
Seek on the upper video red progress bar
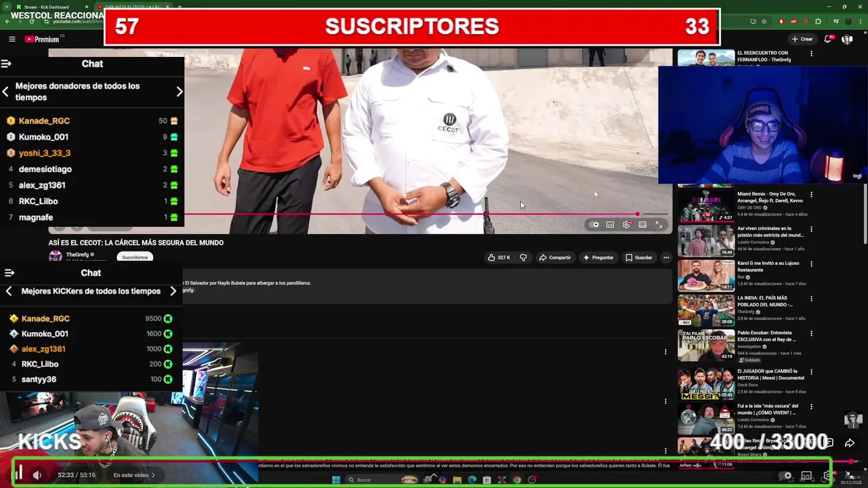tap(410, 214)
